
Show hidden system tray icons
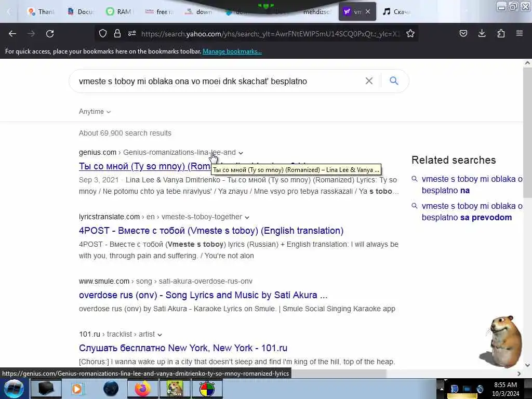click(x=442, y=389)
